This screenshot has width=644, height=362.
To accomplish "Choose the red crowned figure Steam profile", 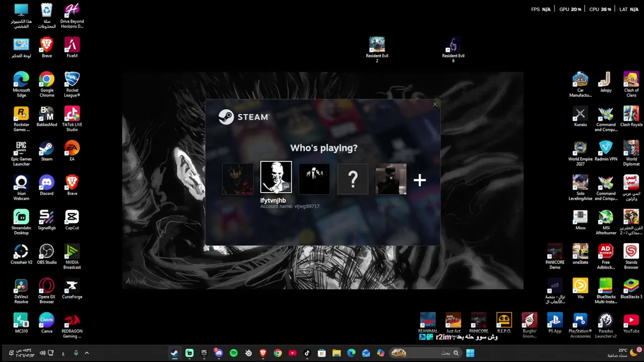I will [x=237, y=179].
